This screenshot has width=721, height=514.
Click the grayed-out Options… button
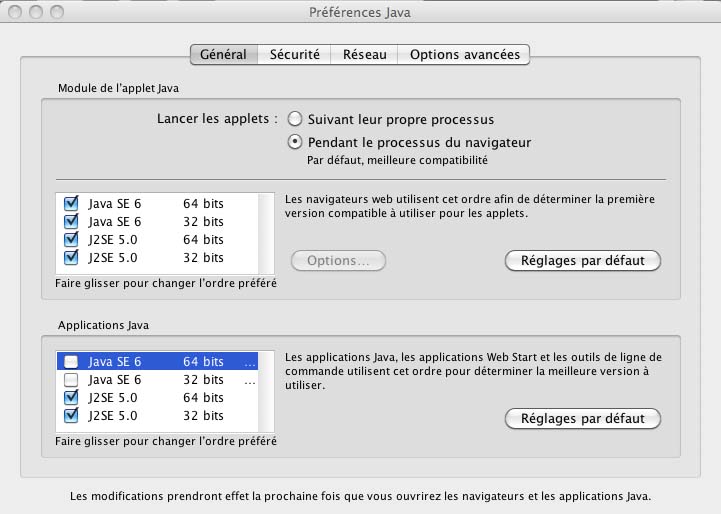(338, 261)
